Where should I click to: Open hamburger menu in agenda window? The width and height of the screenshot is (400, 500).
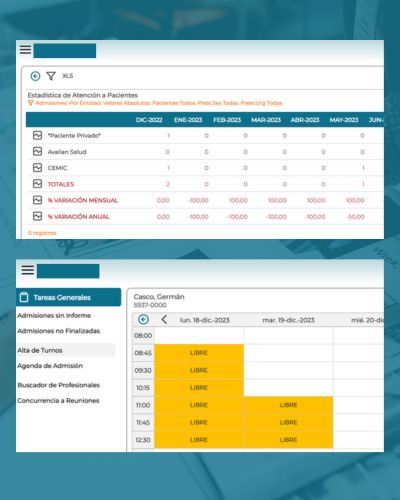(28, 270)
